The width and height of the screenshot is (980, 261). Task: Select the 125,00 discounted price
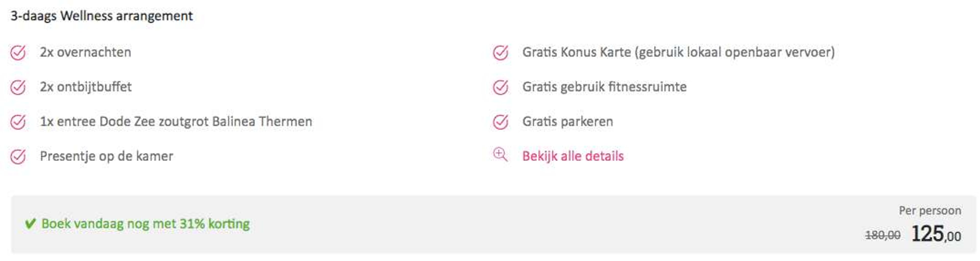pos(936,234)
